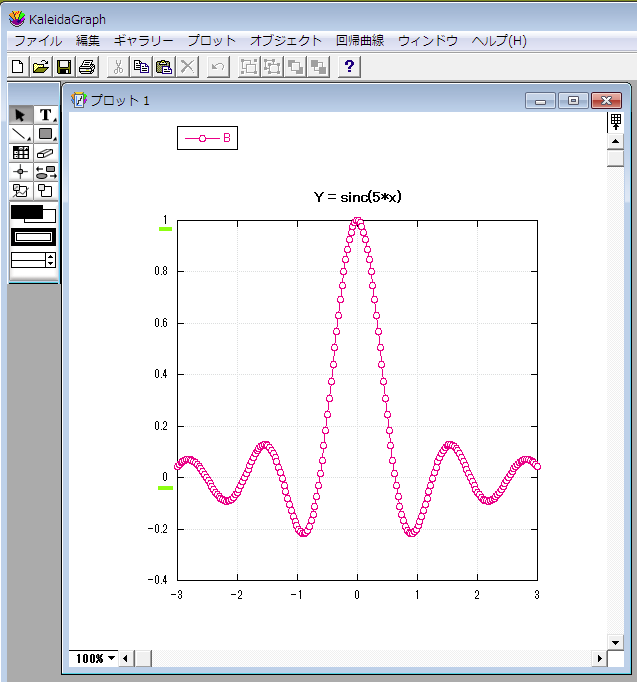Maximize the プロット 1 window

pos(573,101)
